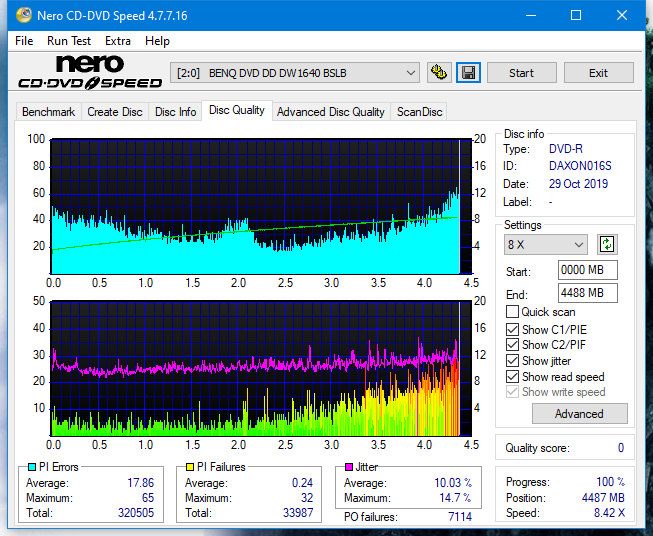Click the Progress 100 % value
This screenshot has height=536, width=653.
(x=611, y=482)
